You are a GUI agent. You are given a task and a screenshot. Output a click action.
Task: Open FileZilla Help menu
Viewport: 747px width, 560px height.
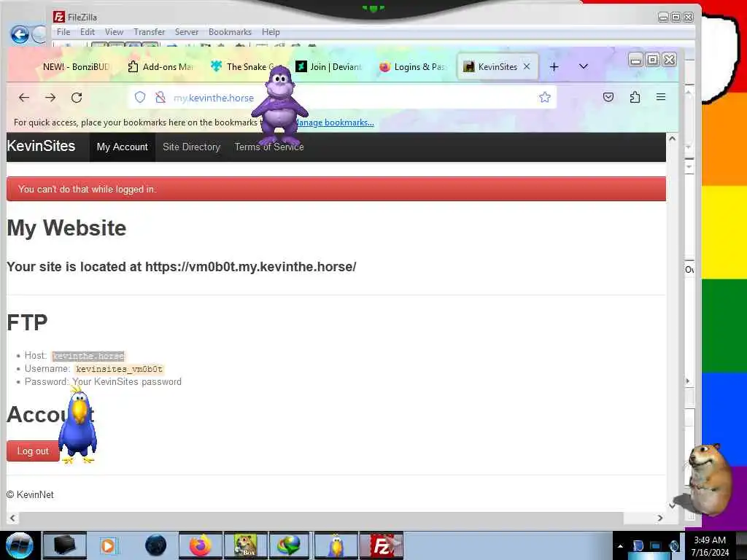point(271,32)
